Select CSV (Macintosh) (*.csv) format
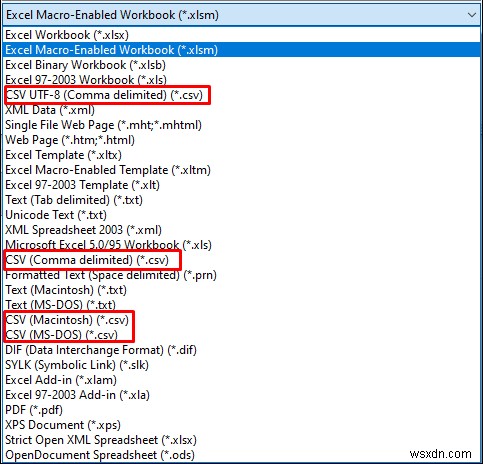This screenshot has height=464, width=483. [241, 320]
